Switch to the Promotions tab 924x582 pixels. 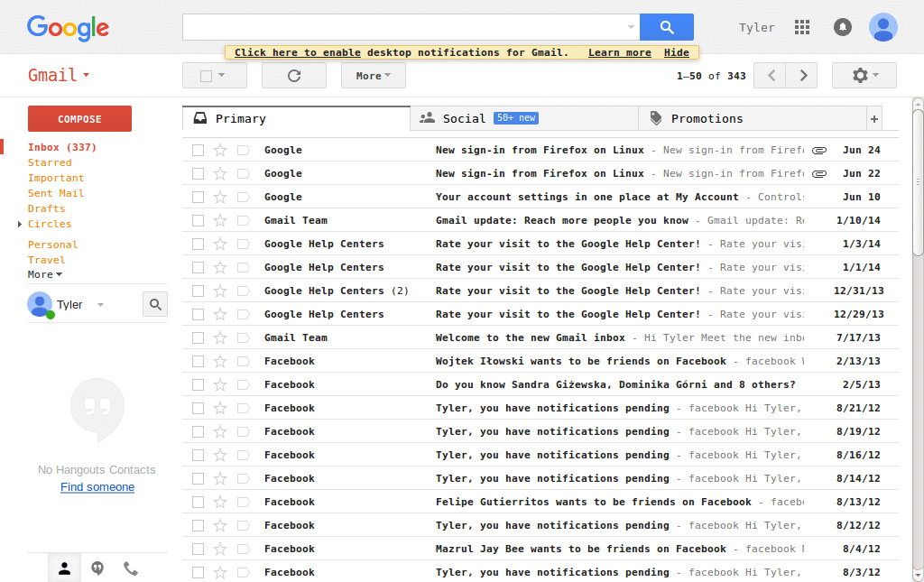tap(753, 119)
